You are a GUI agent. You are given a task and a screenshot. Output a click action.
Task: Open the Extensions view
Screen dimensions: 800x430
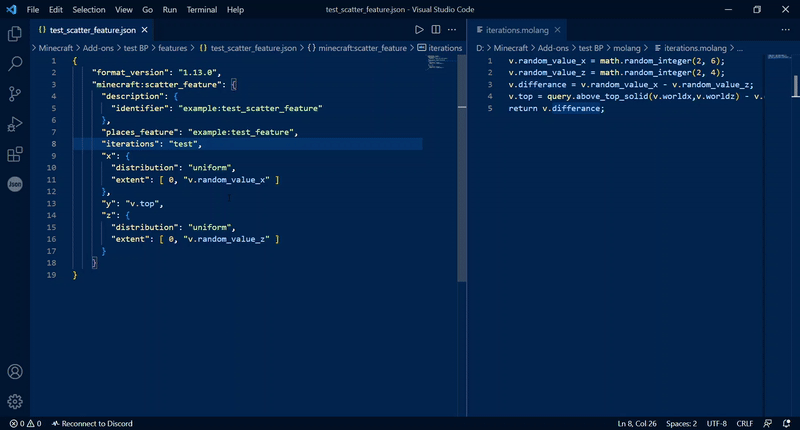[x=15, y=154]
